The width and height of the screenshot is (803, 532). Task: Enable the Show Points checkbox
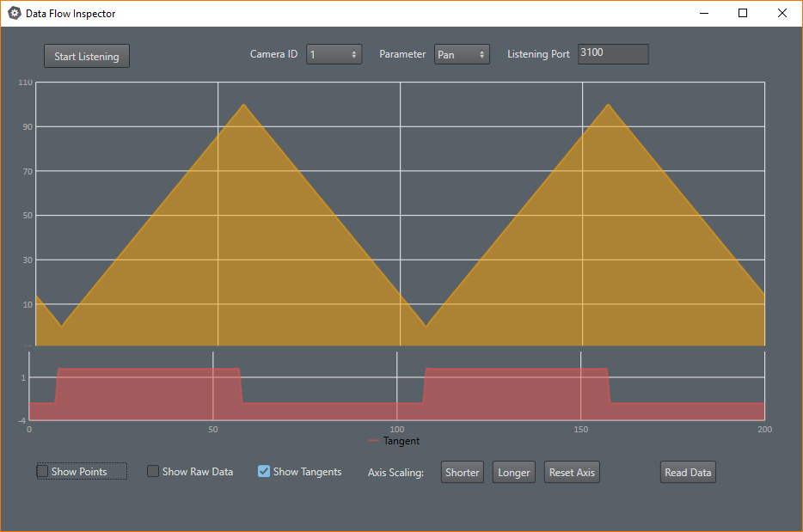coord(43,471)
